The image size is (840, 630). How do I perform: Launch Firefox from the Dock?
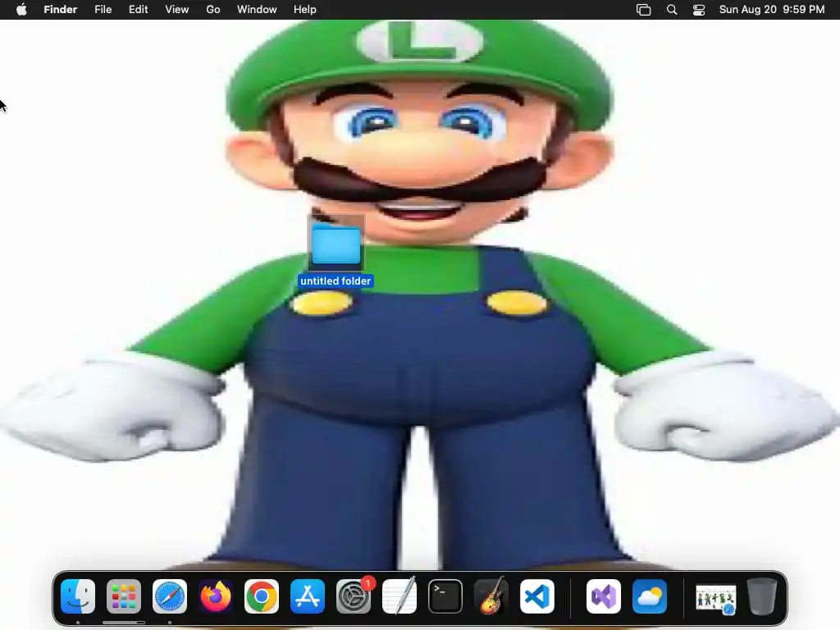216,596
